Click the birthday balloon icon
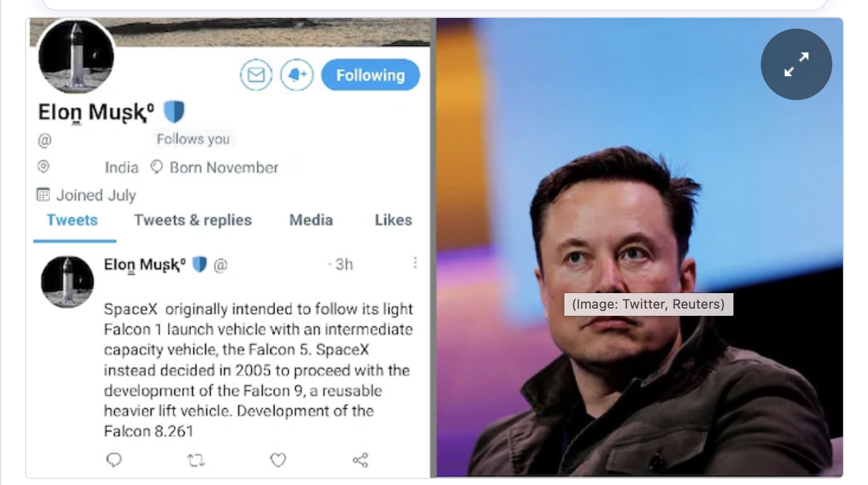Screen dimensions: 868x485 tap(156, 167)
